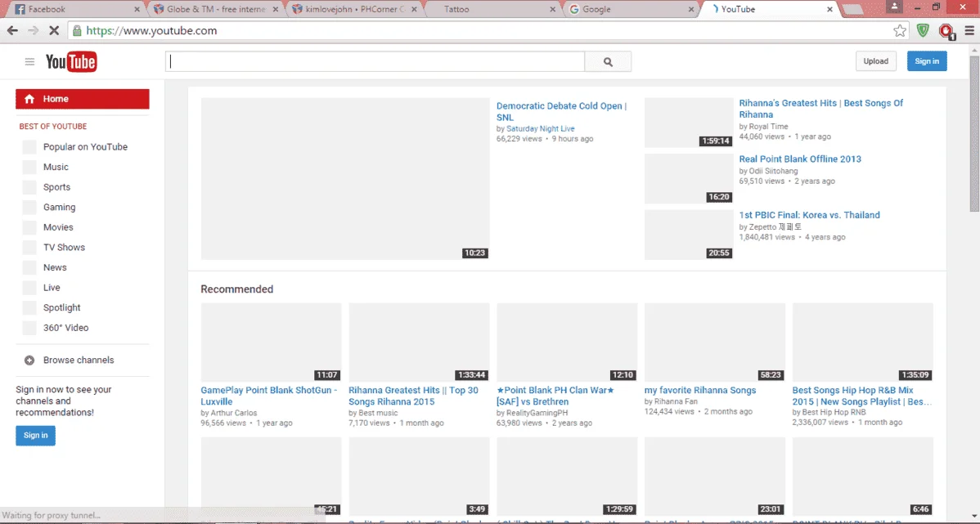Click the Gaming sidebar icon
This screenshot has width=980, height=524.
pyautogui.click(x=29, y=207)
